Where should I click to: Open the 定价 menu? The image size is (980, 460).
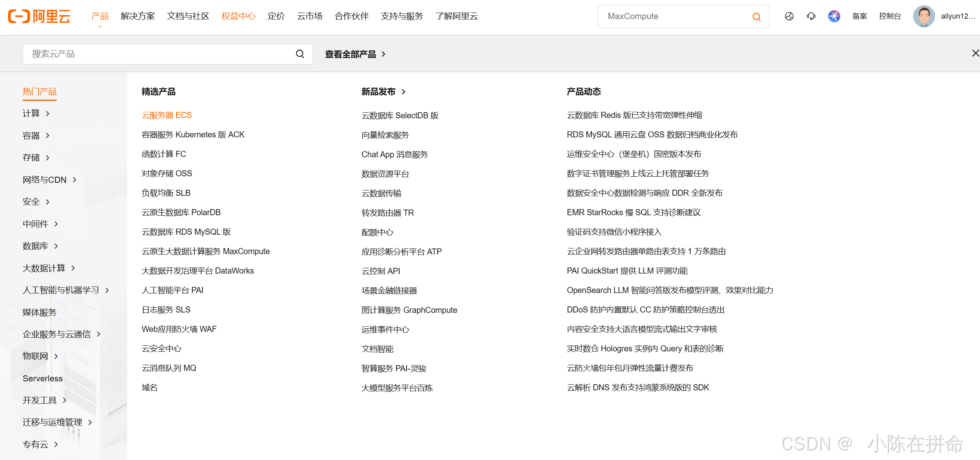click(276, 16)
